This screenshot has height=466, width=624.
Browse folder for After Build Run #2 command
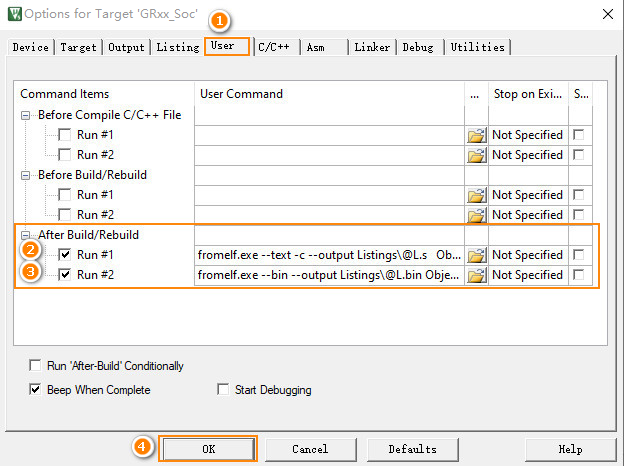[476, 275]
